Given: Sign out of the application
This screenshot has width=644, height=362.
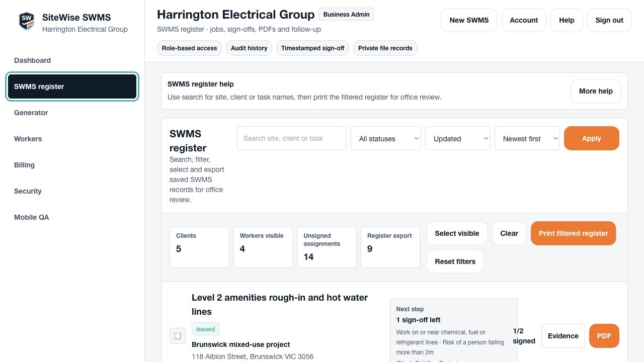Looking at the screenshot, I should coord(609,20).
